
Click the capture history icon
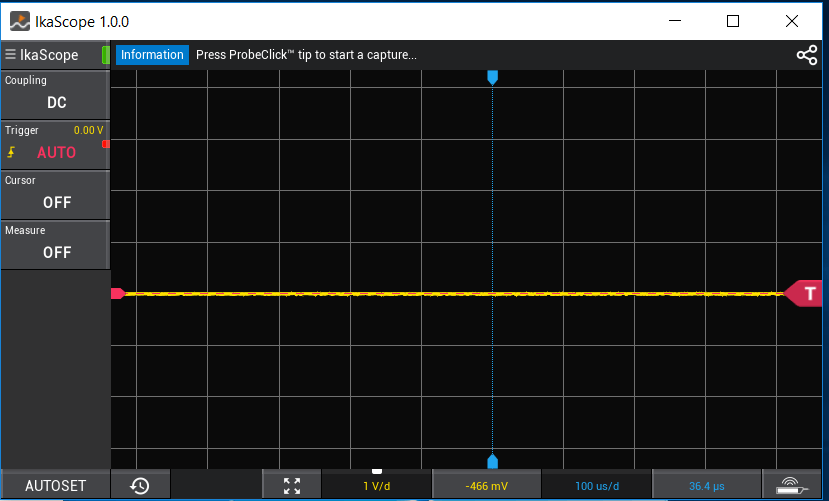click(139, 486)
